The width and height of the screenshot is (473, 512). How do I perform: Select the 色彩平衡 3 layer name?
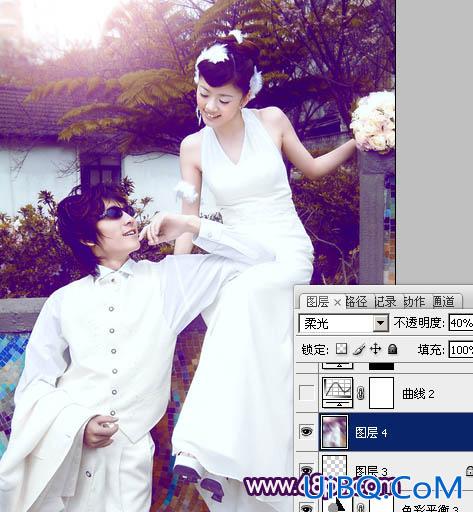[430, 508]
